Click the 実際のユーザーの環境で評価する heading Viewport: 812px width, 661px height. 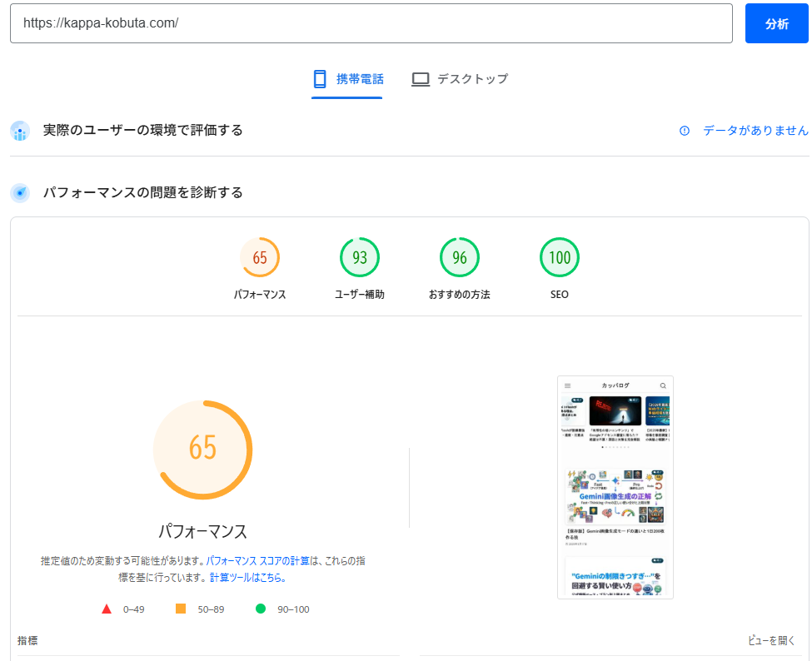143,130
